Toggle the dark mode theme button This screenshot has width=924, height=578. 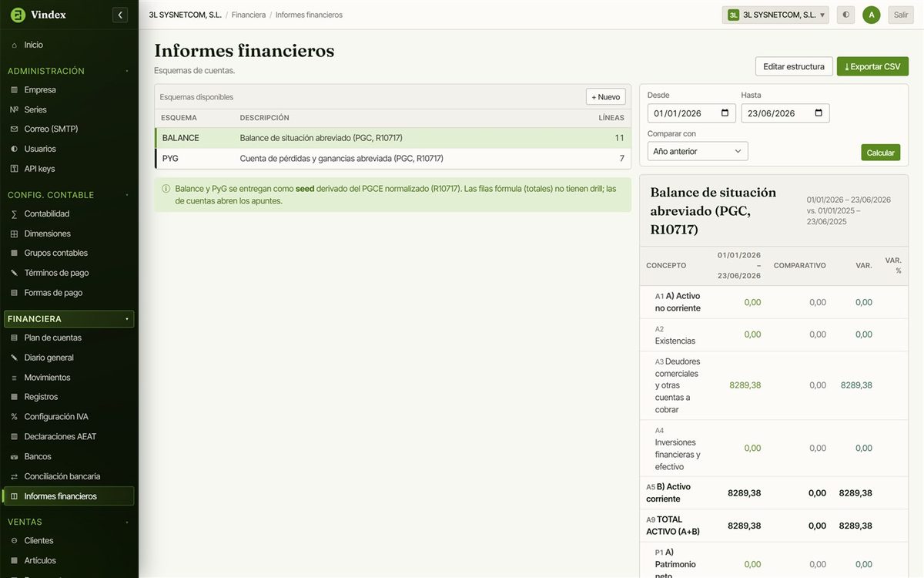846,15
